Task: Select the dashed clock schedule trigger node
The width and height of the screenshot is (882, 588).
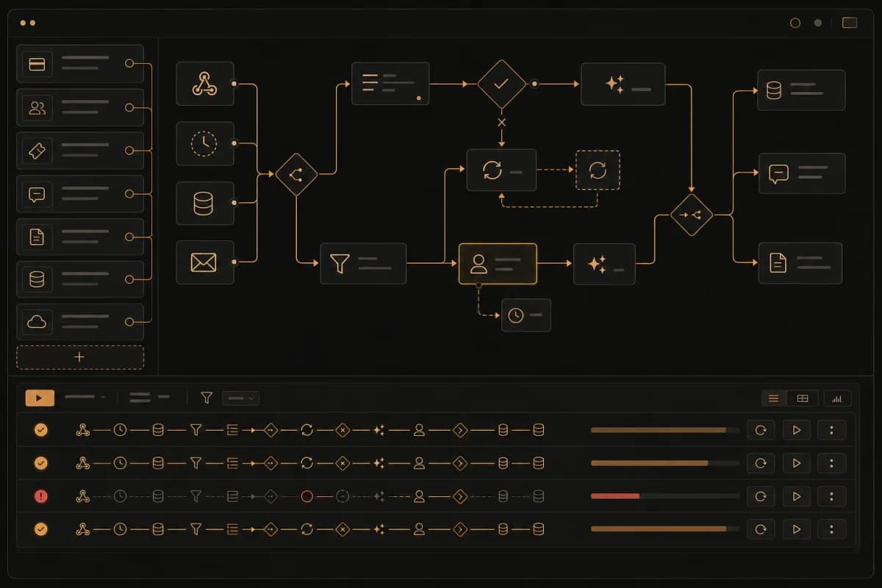Action: tap(205, 143)
